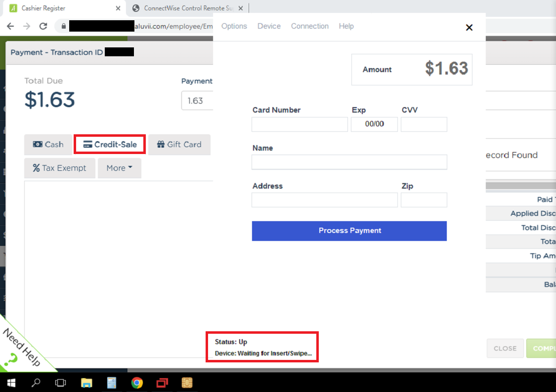Viewport: 556px width, 392px height.
Task: Switch to the ConnectWise Control Remote tab
Action: point(183,8)
